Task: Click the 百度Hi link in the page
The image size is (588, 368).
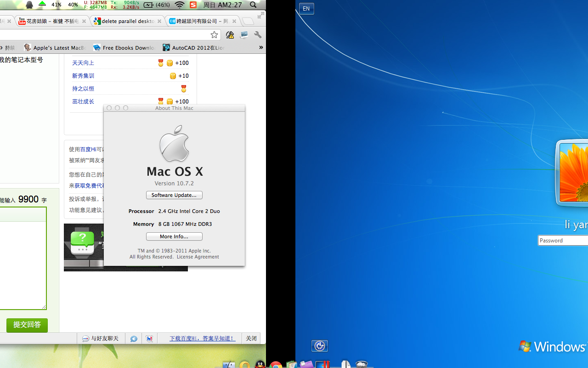Action: coord(88,149)
